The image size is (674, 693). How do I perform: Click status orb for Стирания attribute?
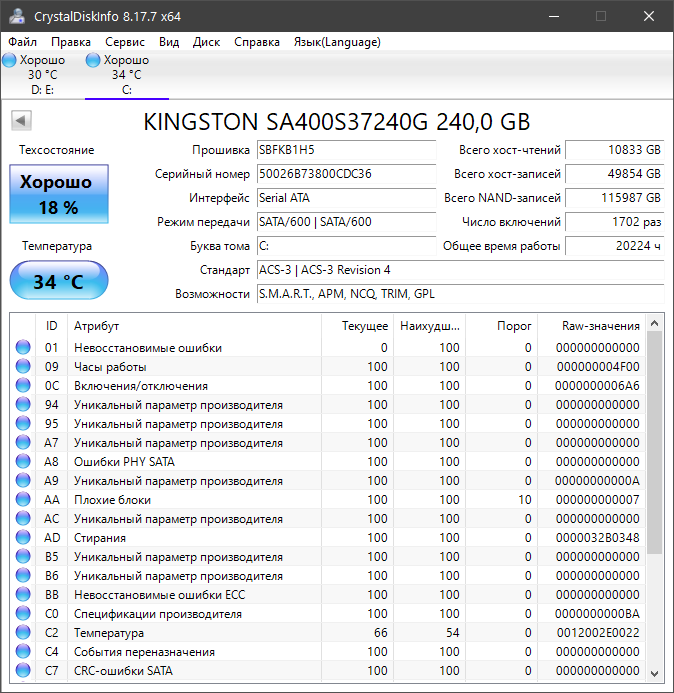(x=23, y=538)
